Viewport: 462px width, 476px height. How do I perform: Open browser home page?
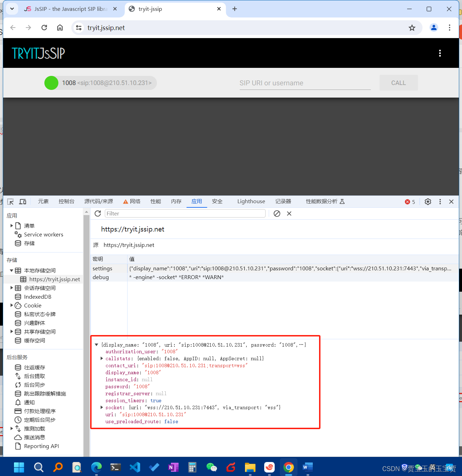coord(60,28)
